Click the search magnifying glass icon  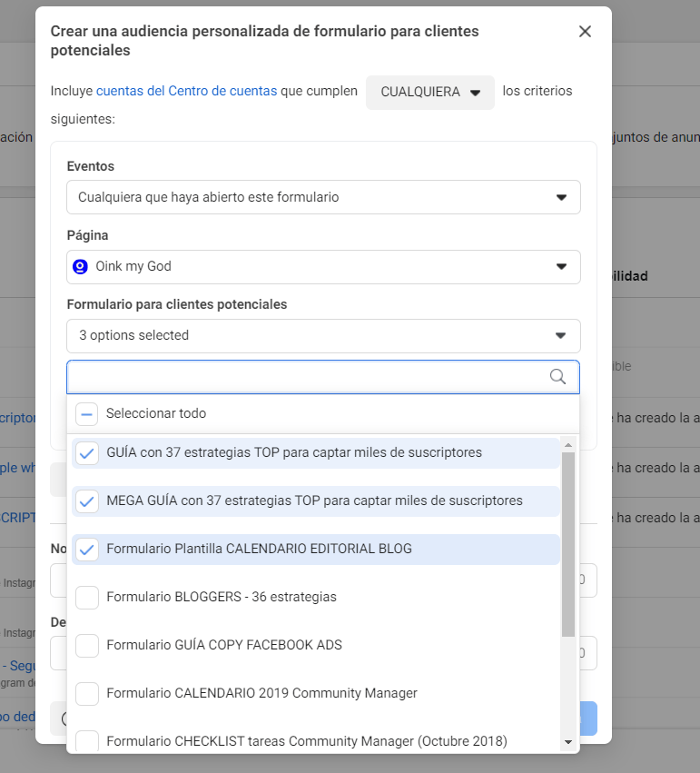point(557,376)
